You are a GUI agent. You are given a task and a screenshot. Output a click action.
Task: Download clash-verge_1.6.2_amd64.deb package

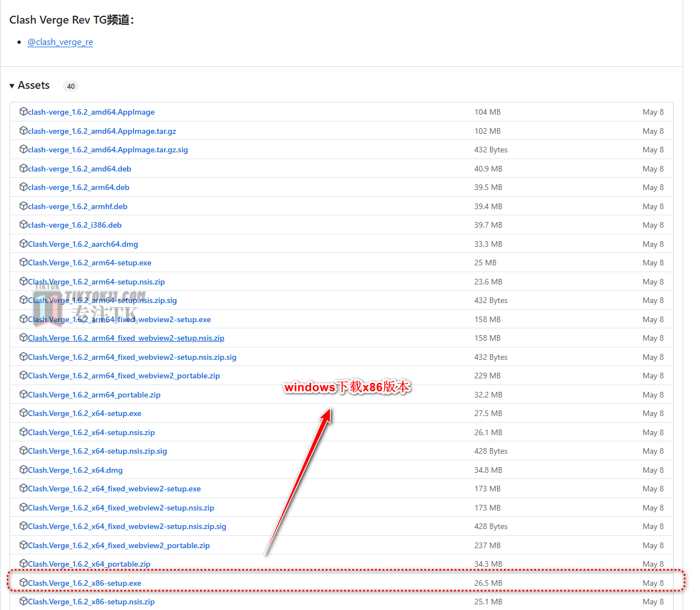79,169
